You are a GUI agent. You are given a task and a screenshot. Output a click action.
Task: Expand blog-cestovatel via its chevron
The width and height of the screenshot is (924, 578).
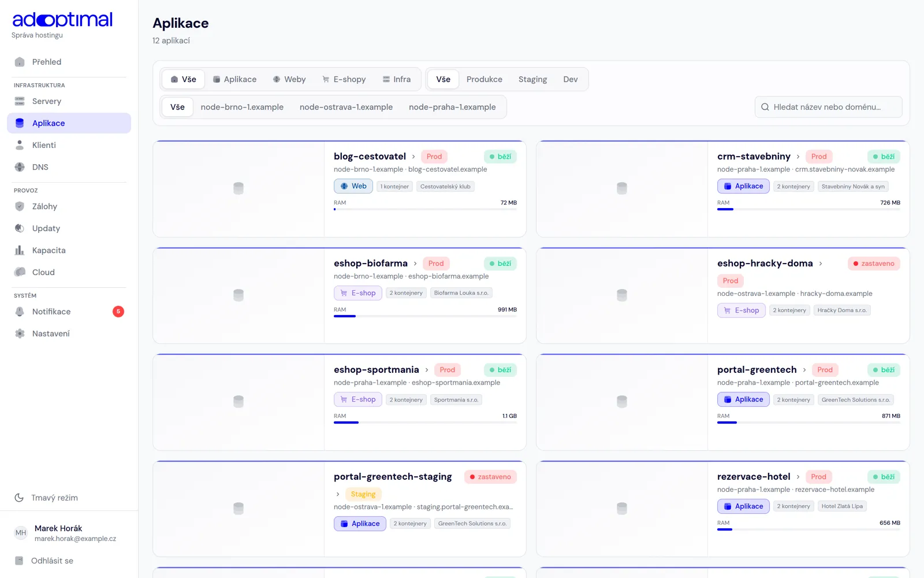[x=413, y=157]
